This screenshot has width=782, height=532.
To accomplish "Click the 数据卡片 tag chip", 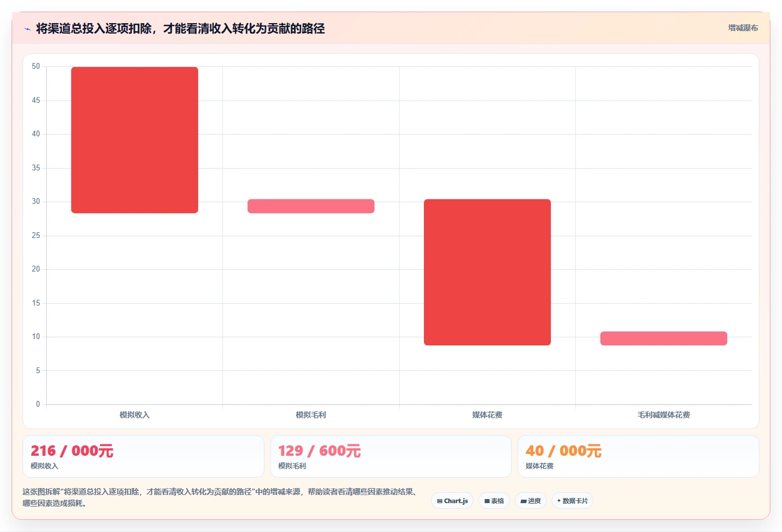I will click(x=572, y=501).
